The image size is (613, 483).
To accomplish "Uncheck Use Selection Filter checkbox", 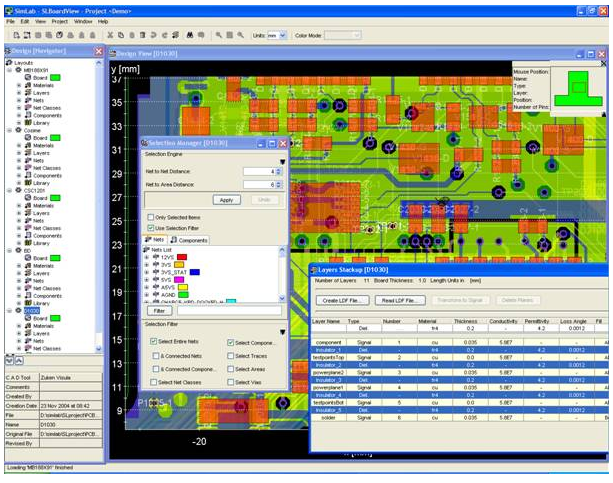I will [151, 228].
